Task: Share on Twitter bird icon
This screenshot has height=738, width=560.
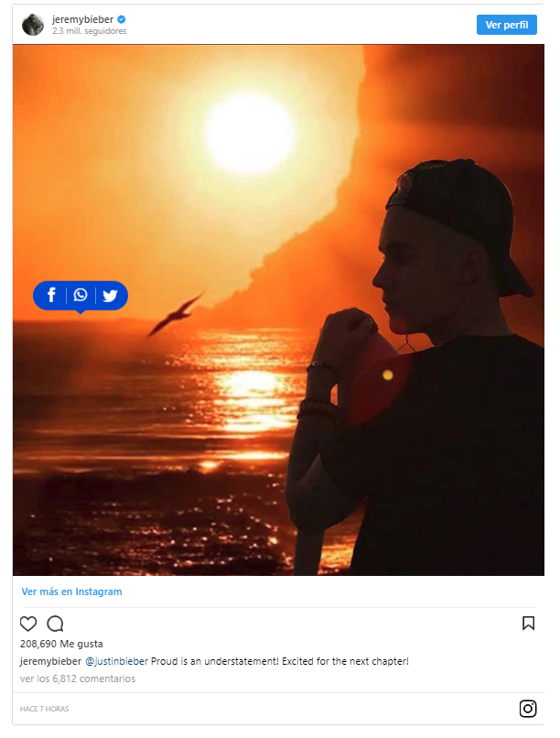Action: click(110, 296)
